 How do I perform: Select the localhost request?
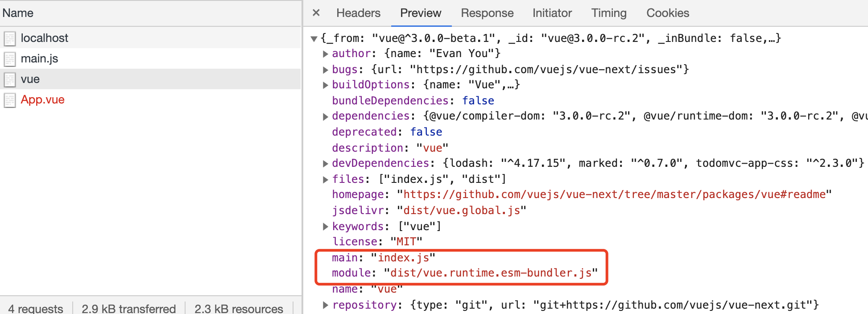(x=151, y=38)
